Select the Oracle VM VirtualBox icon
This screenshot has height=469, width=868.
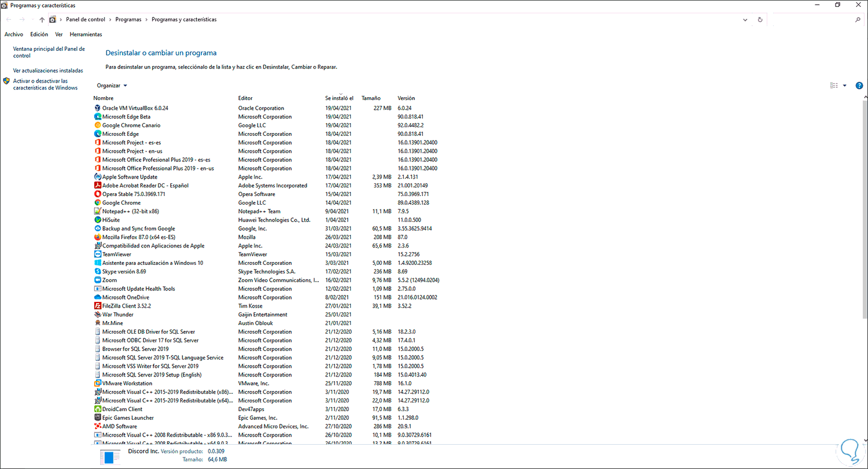tap(97, 108)
